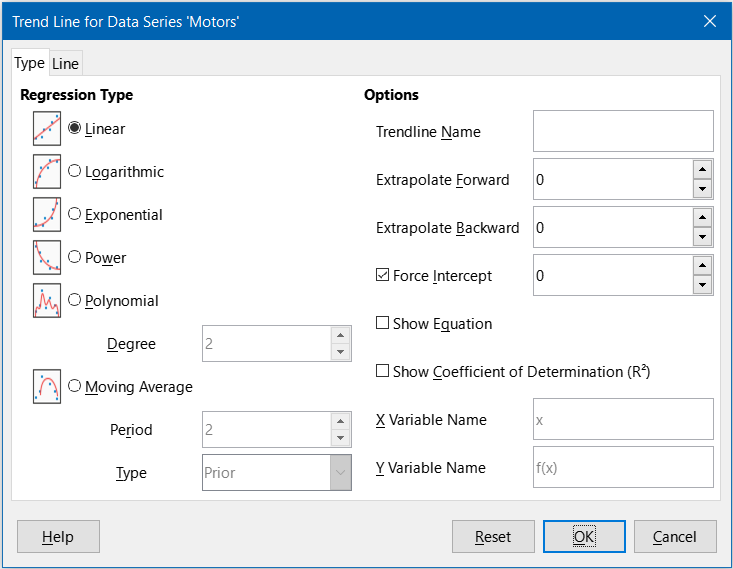Viewport: 733px width, 569px height.
Task: Click the Degree spinner up arrow
Action: [340, 335]
